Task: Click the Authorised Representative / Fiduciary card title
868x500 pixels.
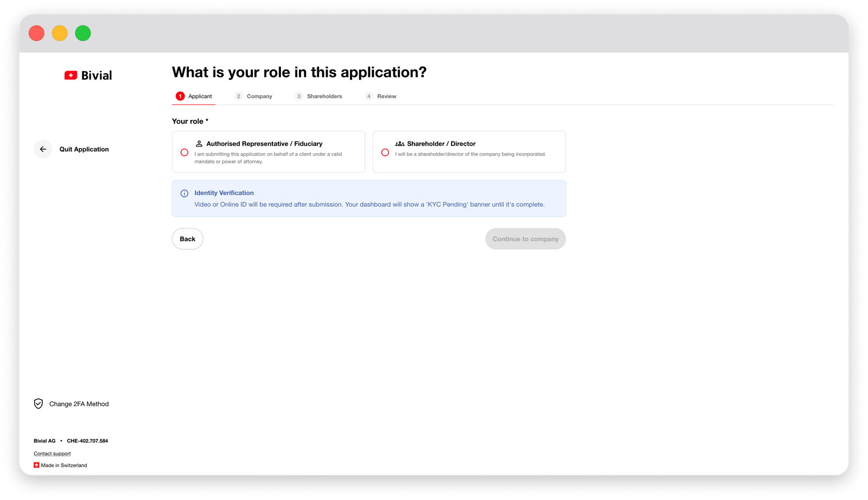Action: [x=264, y=144]
